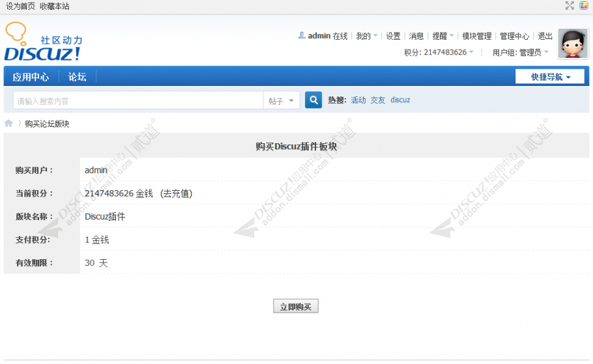This screenshot has width=593, height=364.
Task: Click 收藏本站 bookmark link
Action: click(x=55, y=6)
